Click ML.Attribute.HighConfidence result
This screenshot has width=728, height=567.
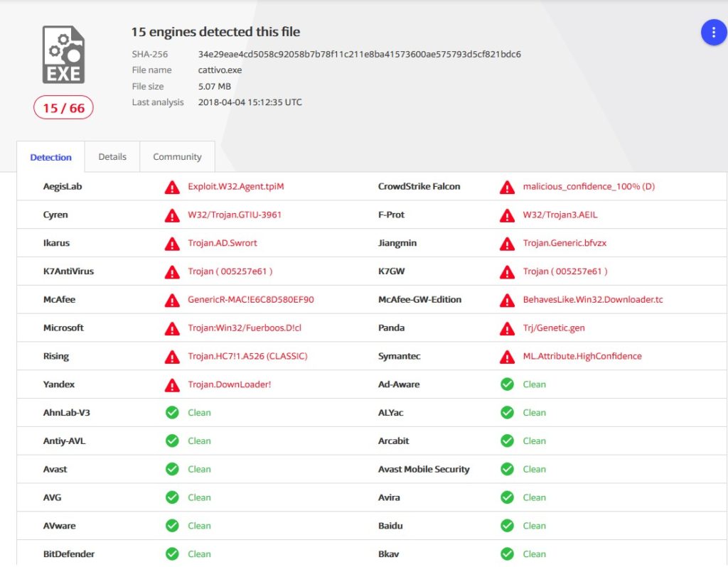point(582,357)
